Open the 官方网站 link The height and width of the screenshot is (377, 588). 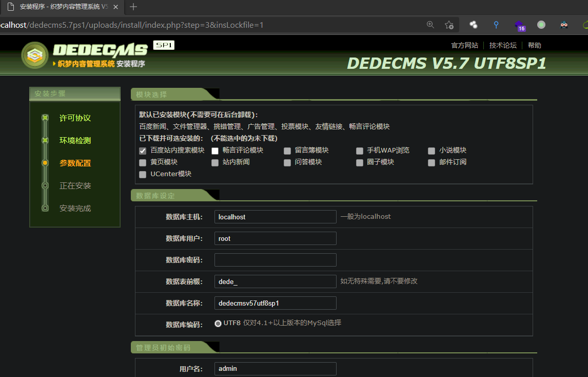(x=464, y=45)
